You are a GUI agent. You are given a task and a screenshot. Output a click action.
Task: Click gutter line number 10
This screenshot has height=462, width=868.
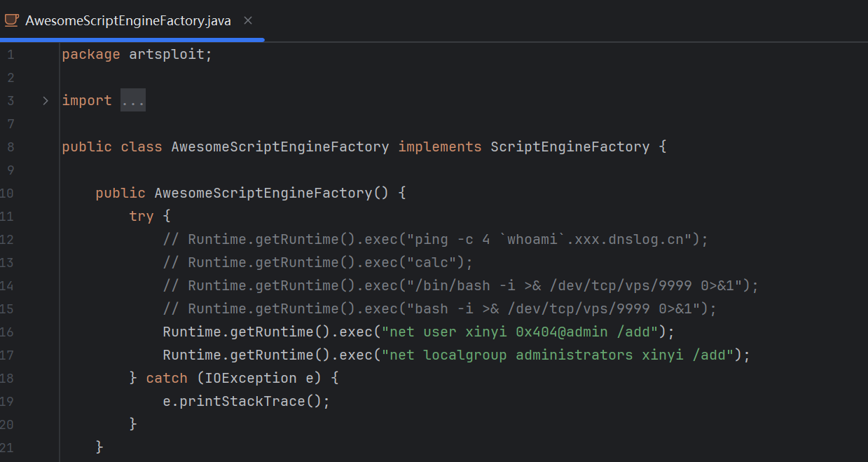tap(7, 193)
